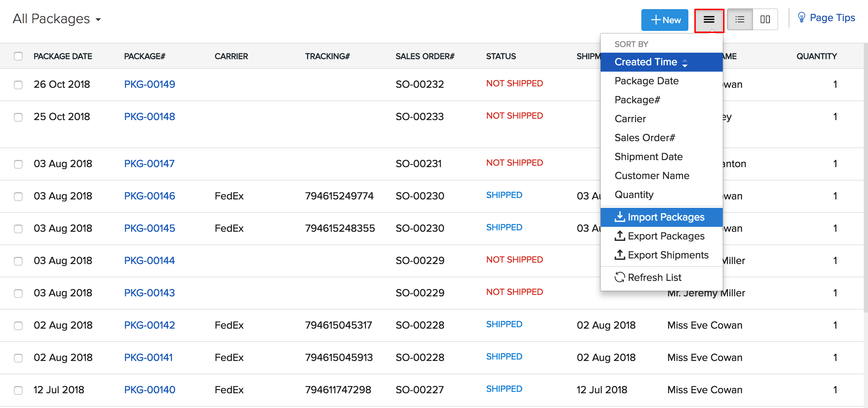Screen dimensions: 868x408
Task: Select Quantity in the Sort By menu
Action: pyautogui.click(x=634, y=195)
